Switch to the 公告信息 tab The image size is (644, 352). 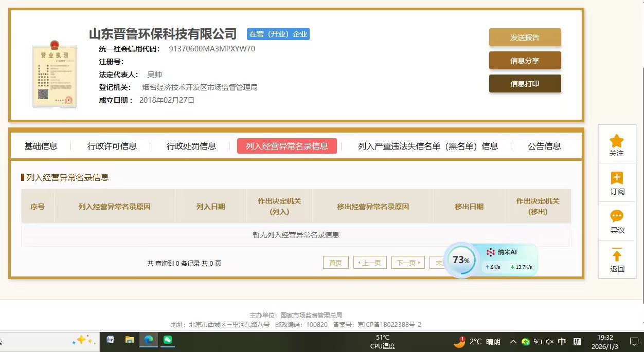[544, 146]
